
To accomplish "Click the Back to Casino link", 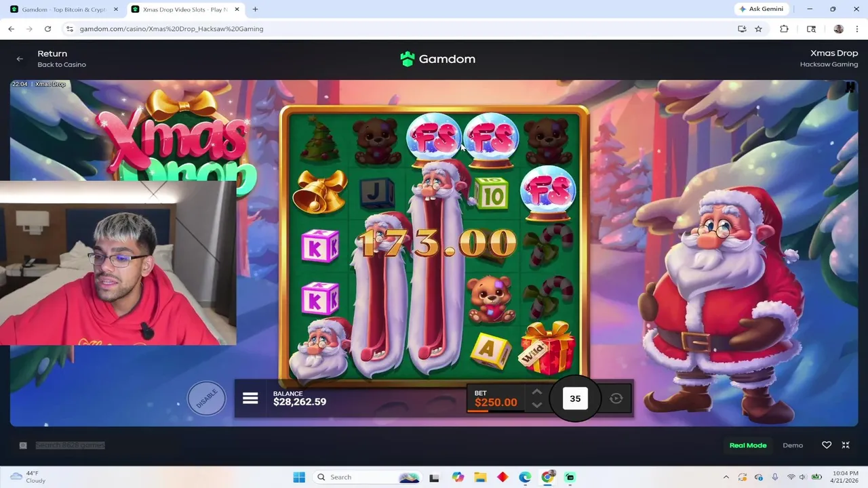I will 62,64.
